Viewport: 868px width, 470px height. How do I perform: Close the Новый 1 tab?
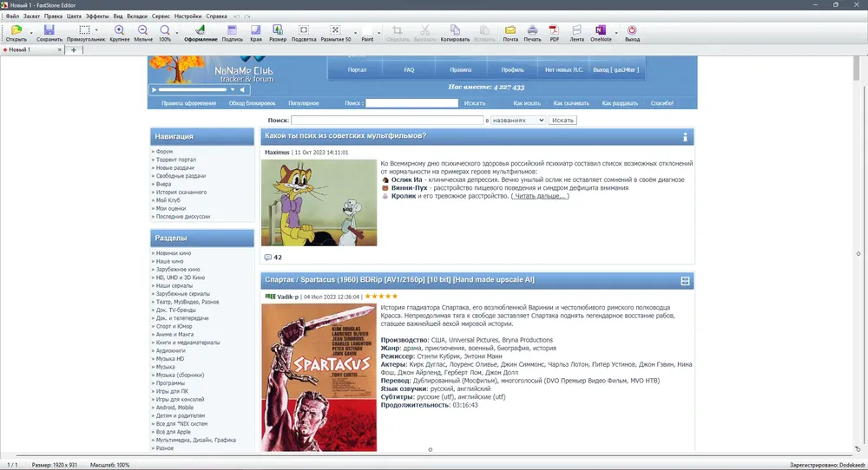tap(59, 49)
